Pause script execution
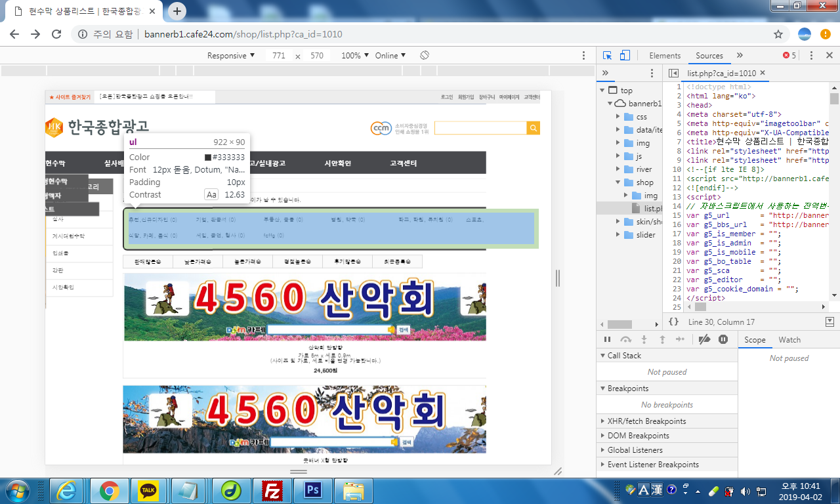The image size is (840, 504). [x=607, y=339]
